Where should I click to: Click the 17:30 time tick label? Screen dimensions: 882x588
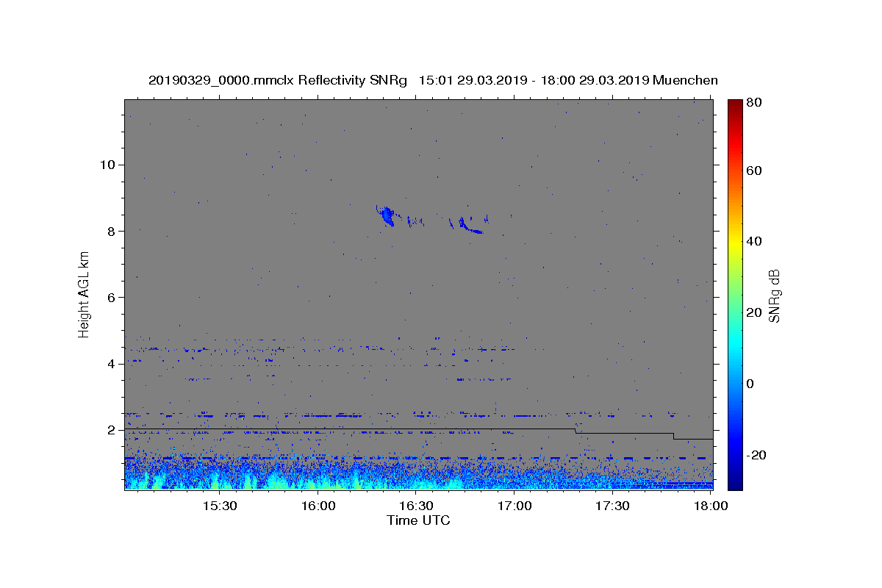[x=612, y=506]
